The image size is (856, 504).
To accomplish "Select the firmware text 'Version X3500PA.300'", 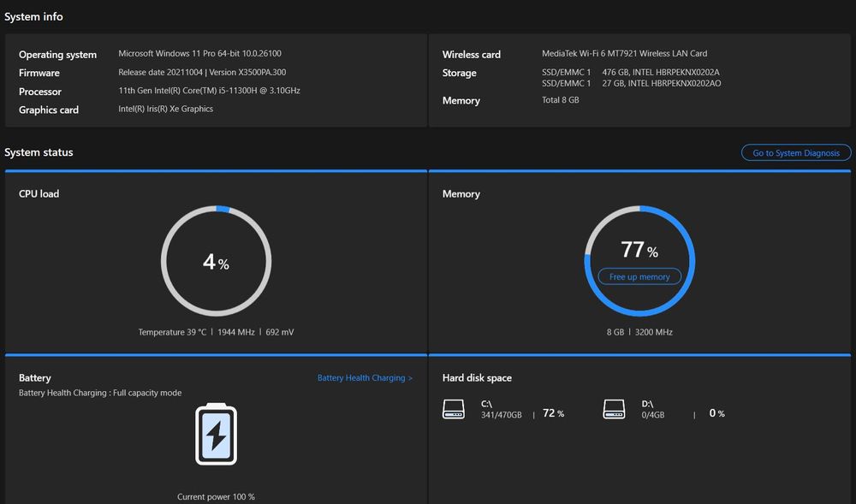I will (x=247, y=72).
